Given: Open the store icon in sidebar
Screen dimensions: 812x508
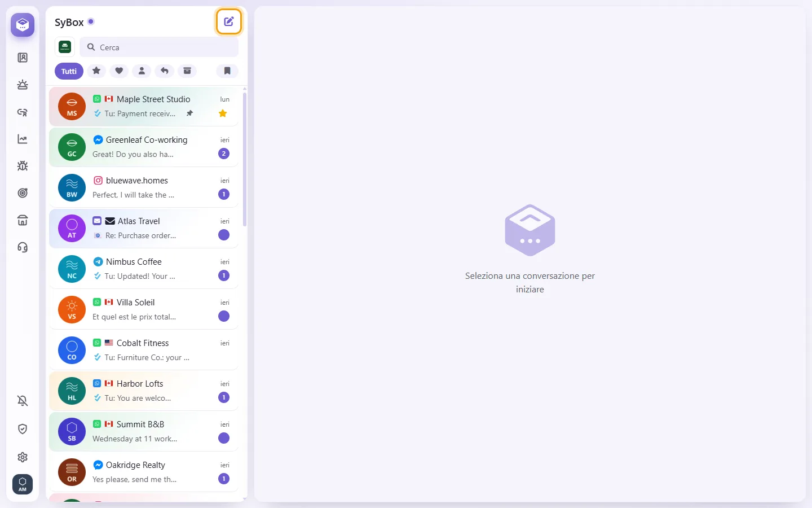Looking at the screenshot, I should click(23, 220).
